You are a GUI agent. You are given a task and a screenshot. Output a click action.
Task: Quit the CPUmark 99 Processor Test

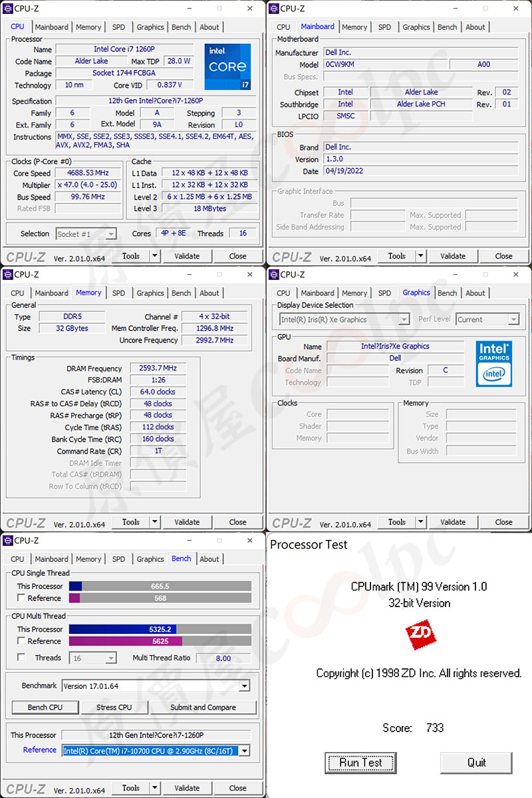(476, 763)
